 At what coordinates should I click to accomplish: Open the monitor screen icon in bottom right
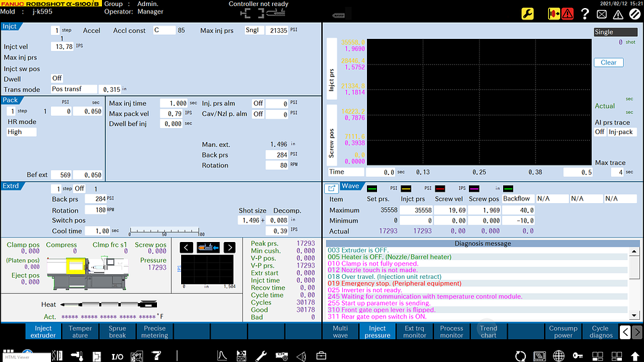tap(539, 356)
